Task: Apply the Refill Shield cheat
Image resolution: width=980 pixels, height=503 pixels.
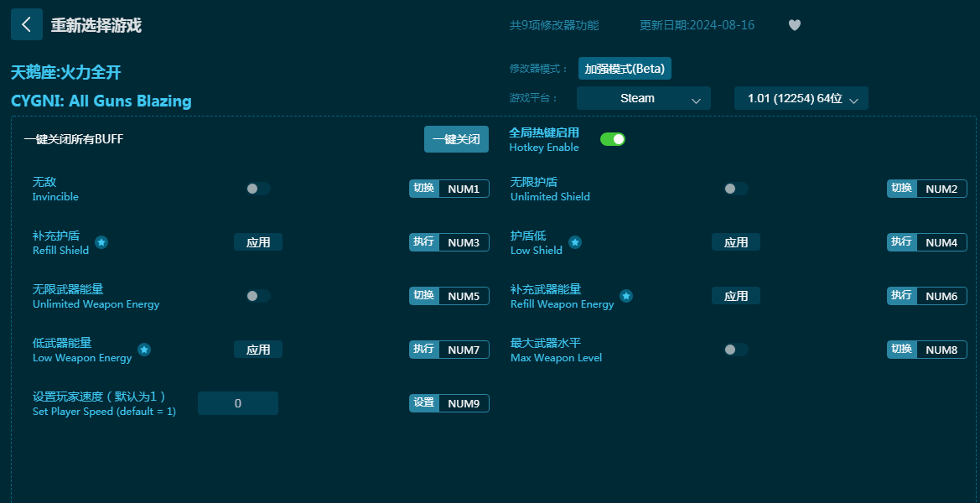Action: [x=258, y=242]
